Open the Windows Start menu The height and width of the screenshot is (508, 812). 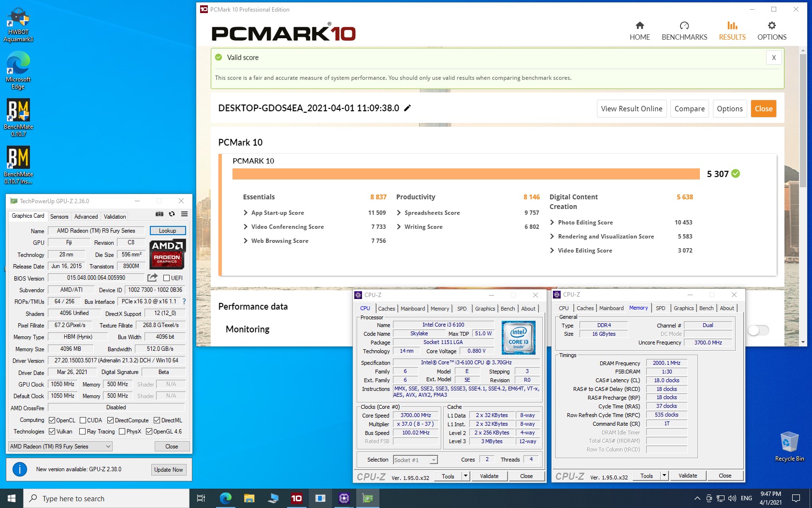pyautogui.click(x=12, y=498)
